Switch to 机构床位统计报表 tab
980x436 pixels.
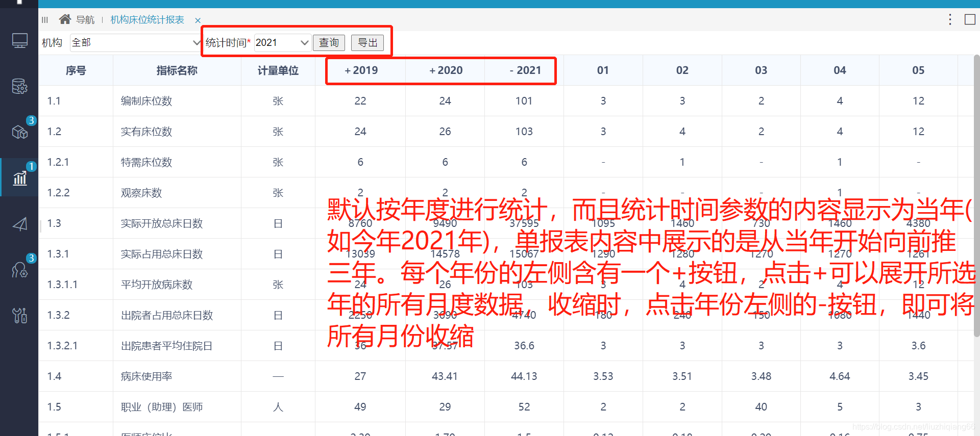(x=148, y=19)
